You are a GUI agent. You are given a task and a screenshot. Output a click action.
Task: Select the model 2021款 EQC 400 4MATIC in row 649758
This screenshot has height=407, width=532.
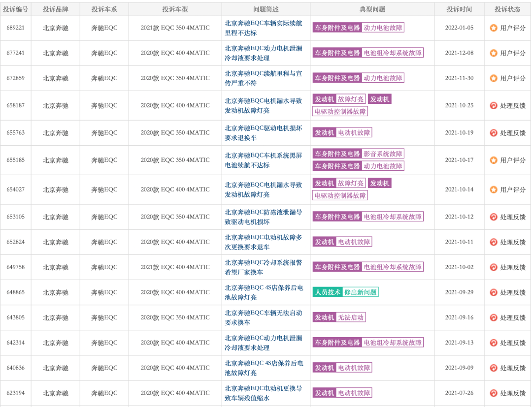point(175,267)
